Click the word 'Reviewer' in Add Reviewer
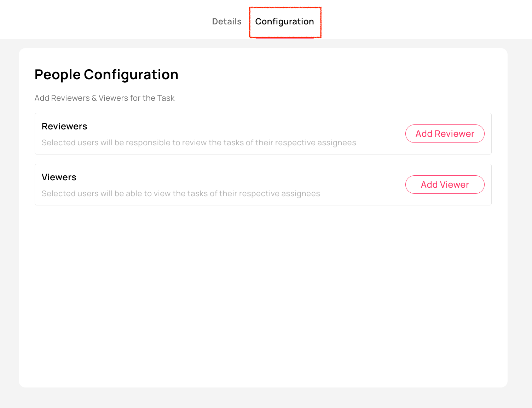Screen dimensions: 532x408 coord(454,134)
